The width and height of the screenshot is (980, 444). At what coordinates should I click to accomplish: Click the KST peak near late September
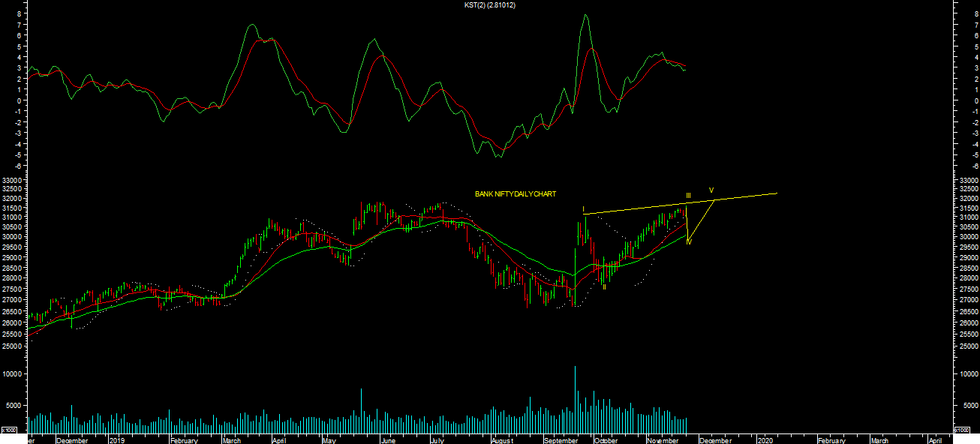[x=585, y=15]
